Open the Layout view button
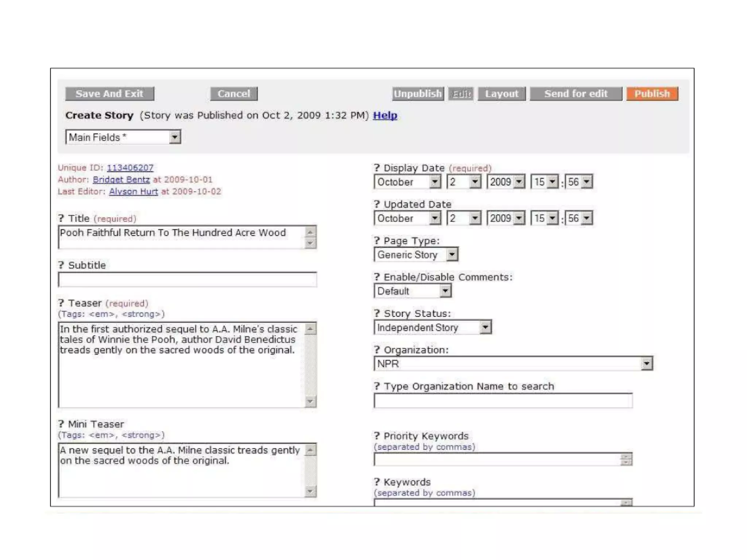This screenshot has width=747, height=560. click(502, 94)
